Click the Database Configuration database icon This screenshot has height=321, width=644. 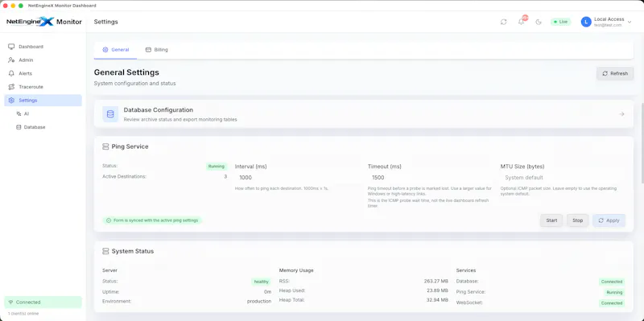[x=110, y=114]
